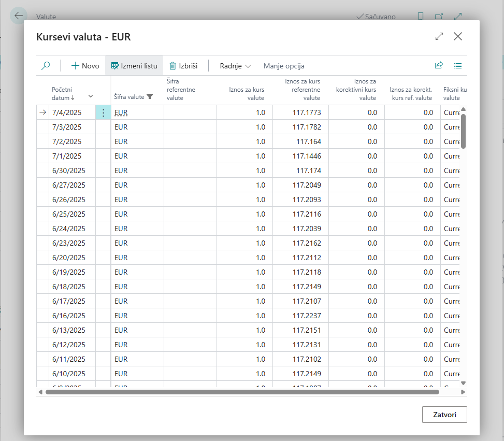Viewport: 504px width, 441px height.
Task: Click the Zatvori button
Action: tap(444, 415)
